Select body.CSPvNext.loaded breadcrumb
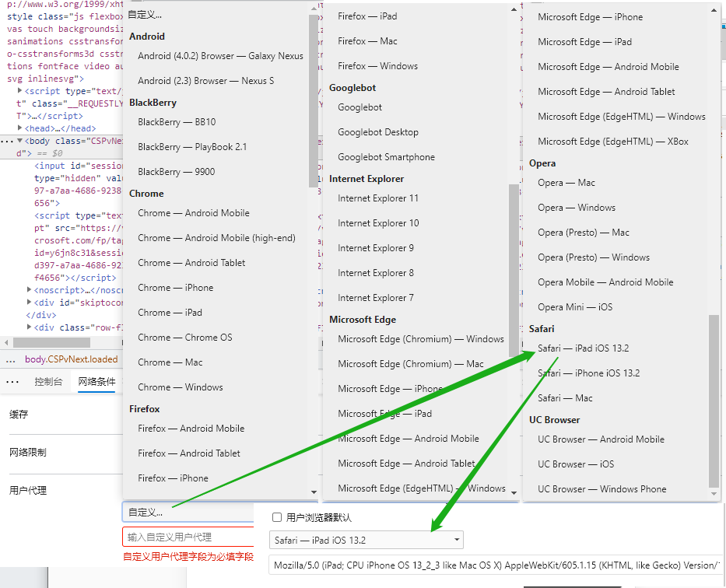 click(72, 359)
